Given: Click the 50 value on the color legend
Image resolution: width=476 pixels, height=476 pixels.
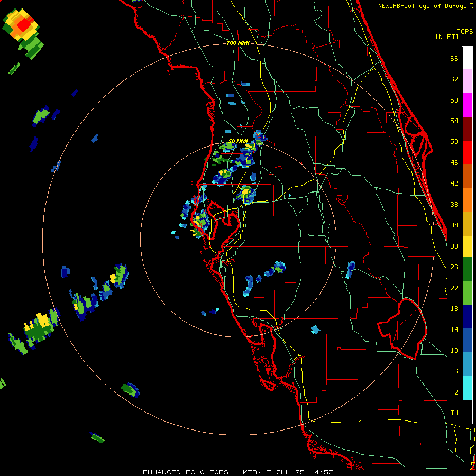Looking at the screenshot, I should (454, 142).
